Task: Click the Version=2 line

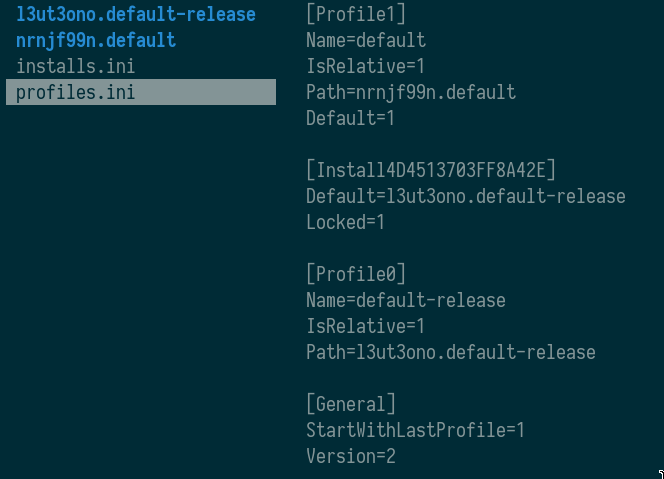Action: [351, 456]
